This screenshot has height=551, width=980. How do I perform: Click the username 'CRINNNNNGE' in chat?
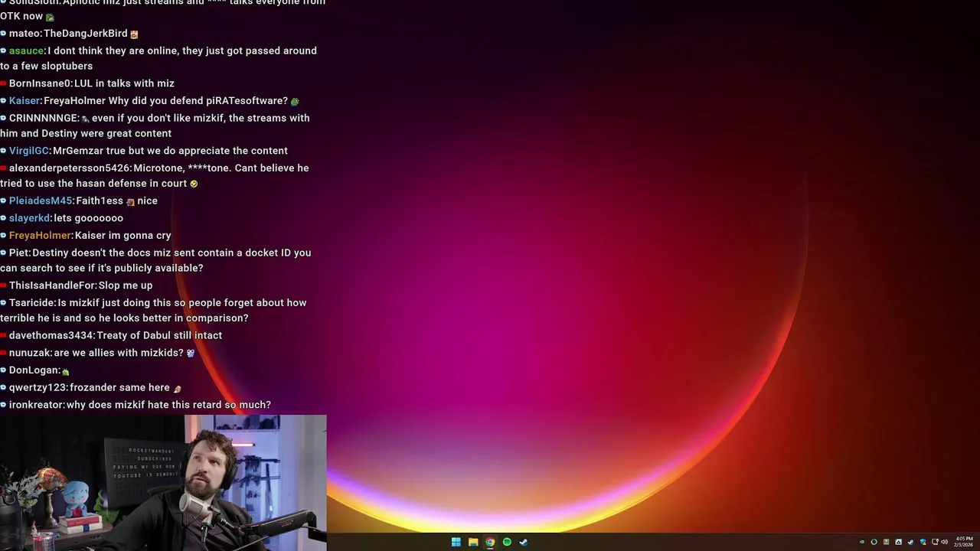coord(44,118)
